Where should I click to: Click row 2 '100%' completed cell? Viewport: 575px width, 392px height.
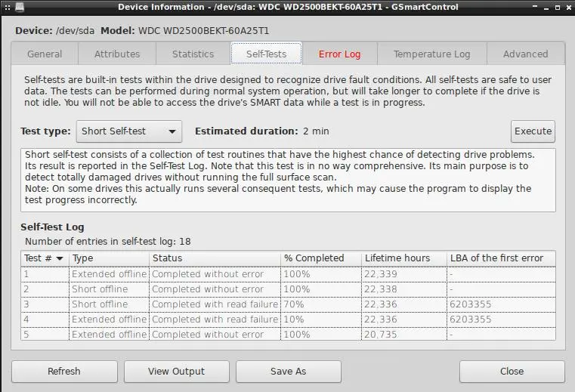point(321,289)
